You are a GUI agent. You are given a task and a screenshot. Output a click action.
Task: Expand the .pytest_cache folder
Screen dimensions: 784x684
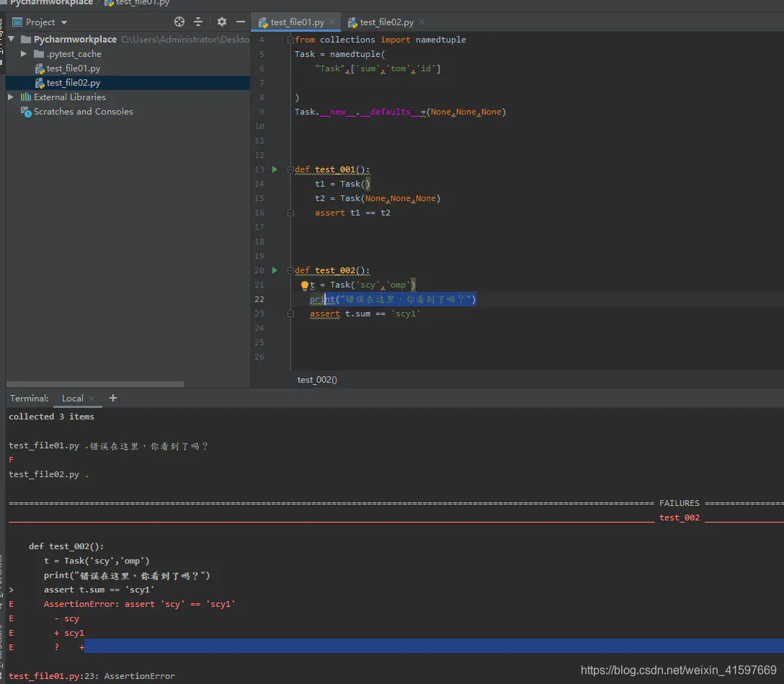coord(24,53)
